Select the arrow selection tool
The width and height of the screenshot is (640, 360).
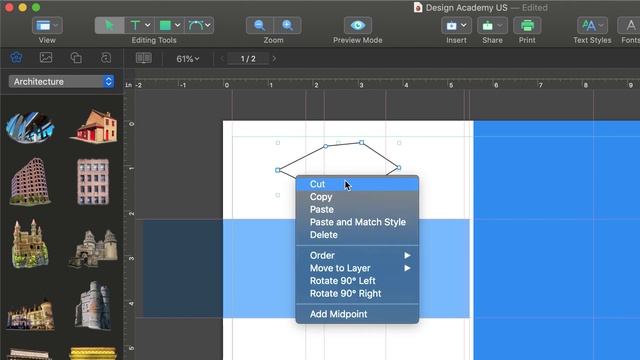point(109,25)
